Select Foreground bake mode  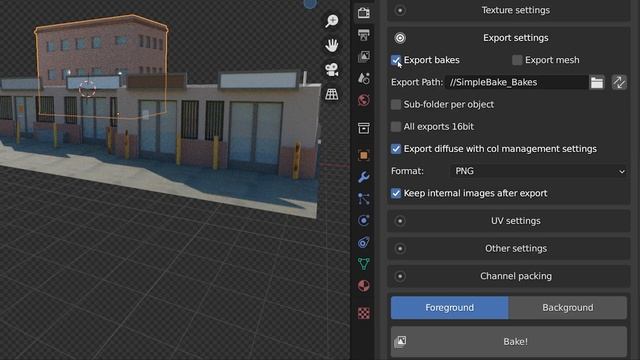click(x=449, y=308)
